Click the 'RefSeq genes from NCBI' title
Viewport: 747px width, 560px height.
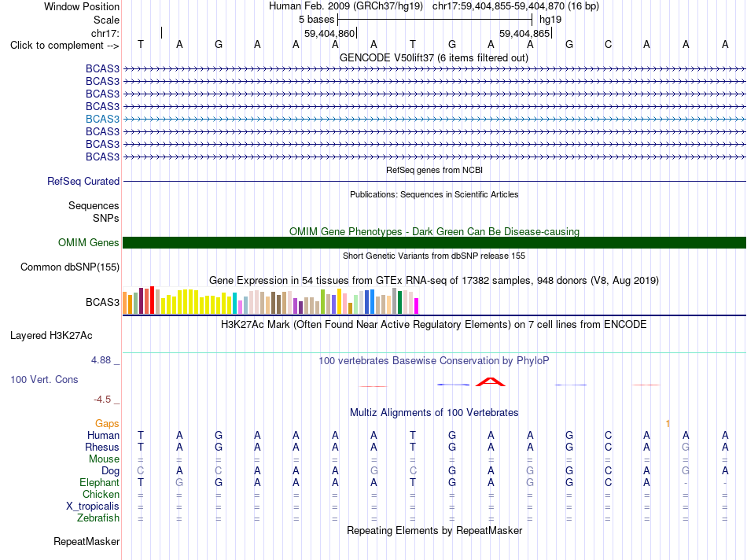pyautogui.click(x=435, y=170)
